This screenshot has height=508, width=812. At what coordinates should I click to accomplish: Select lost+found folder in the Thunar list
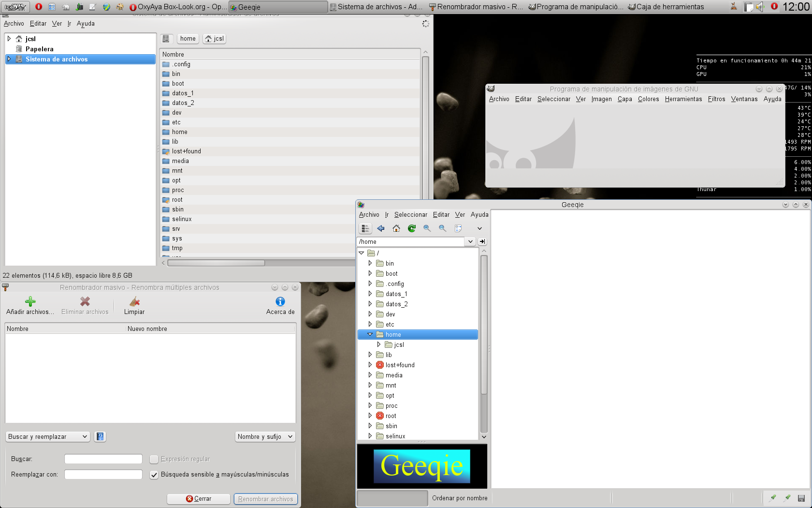click(x=186, y=151)
